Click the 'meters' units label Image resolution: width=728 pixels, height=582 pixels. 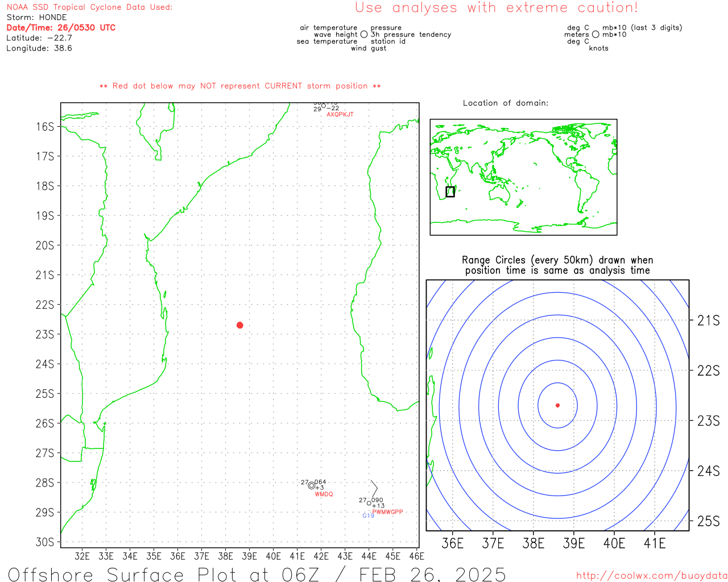pyautogui.click(x=576, y=35)
